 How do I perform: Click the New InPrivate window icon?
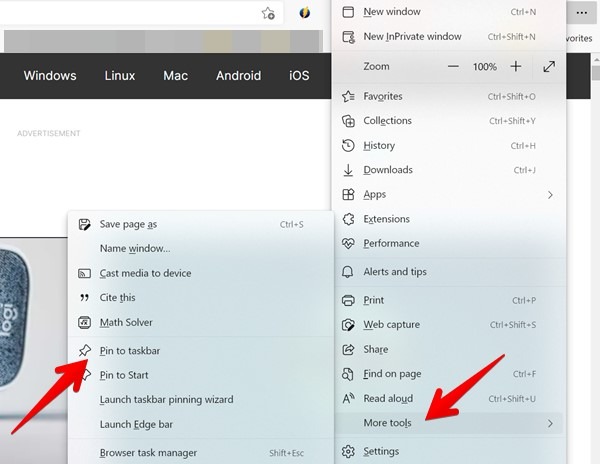[348, 37]
